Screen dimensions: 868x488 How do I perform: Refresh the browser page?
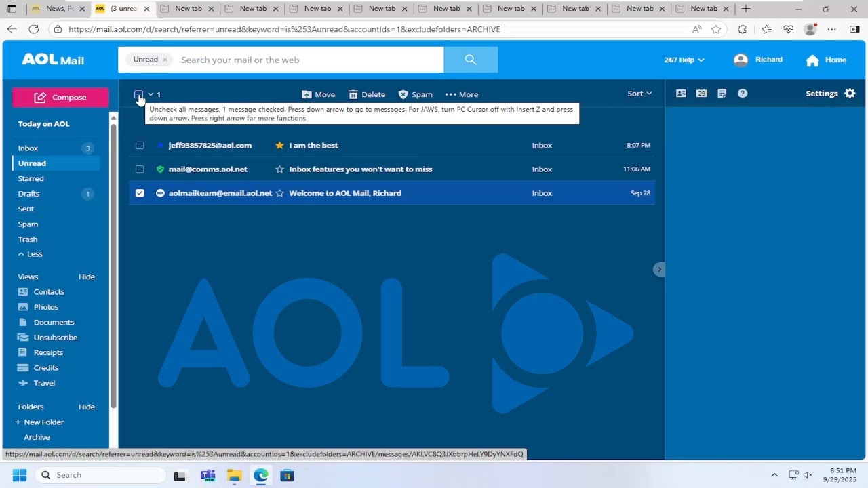[33, 29]
